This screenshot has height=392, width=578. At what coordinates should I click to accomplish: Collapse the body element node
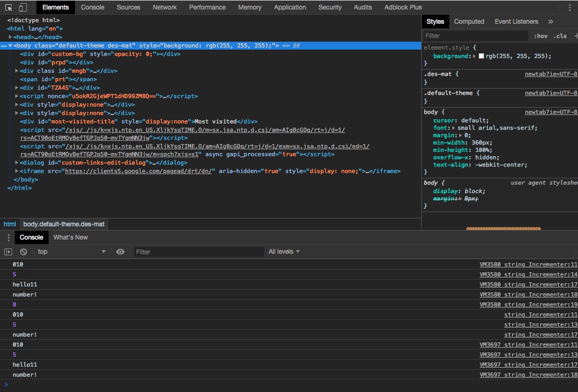coord(11,46)
